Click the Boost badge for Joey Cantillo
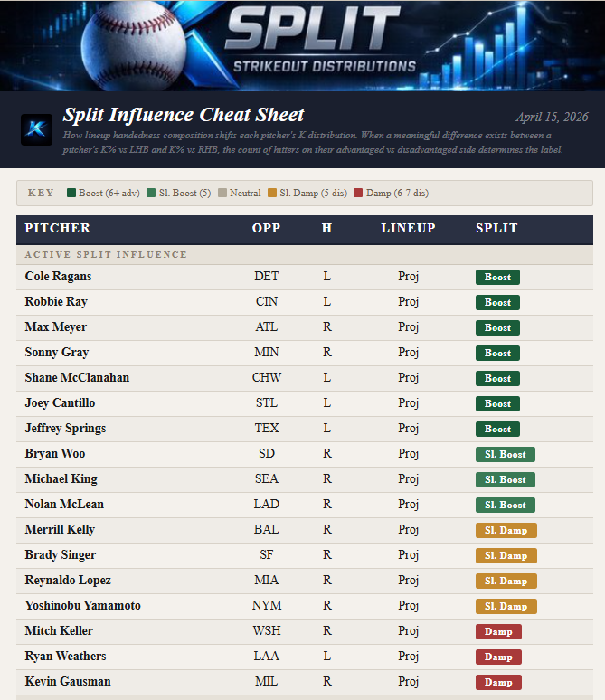The height and width of the screenshot is (700, 605). click(497, 403)
